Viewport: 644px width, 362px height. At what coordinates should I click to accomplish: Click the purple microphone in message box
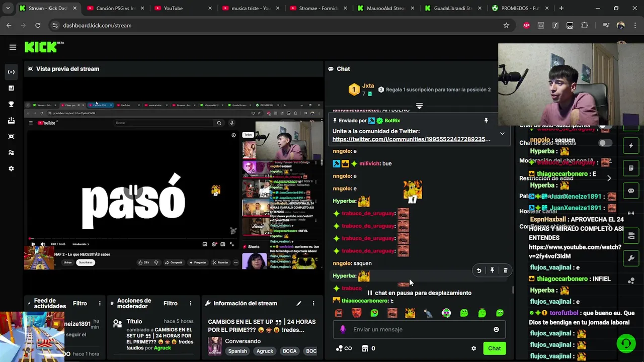[x=343, y=329]
